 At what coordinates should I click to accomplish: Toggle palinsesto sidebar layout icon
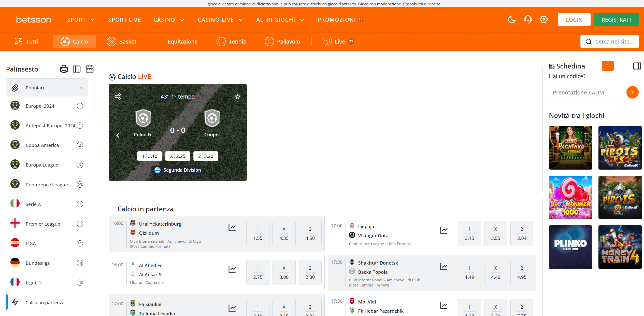[x=77, y=69]
